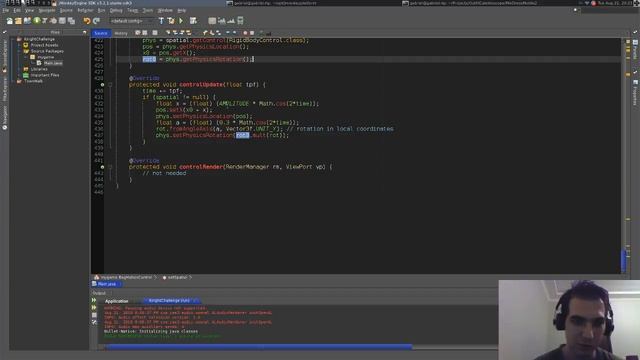640x360 pixels.
Task: Click the Output panel title label
Action: [x=99, y=293]
